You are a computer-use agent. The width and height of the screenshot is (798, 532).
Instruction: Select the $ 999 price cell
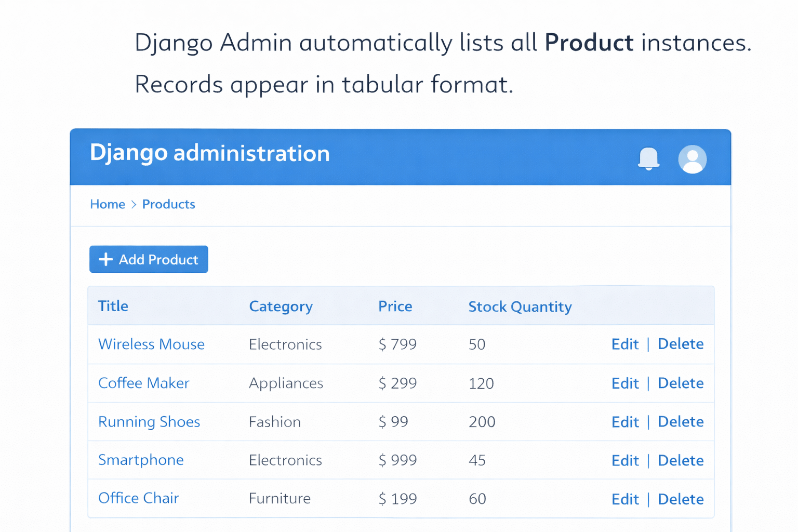coord(397,460)
